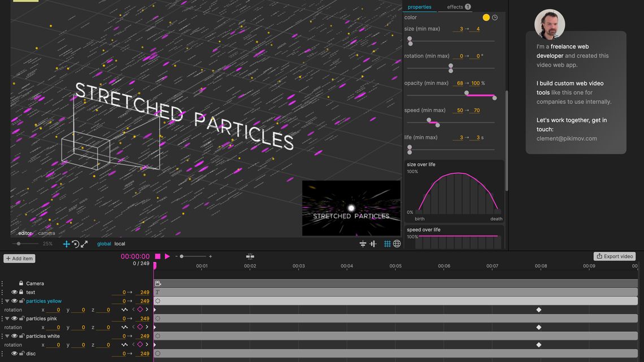Switch to the properties tab
The width and height of the screenshot is (644, 362).
(419, 7)
